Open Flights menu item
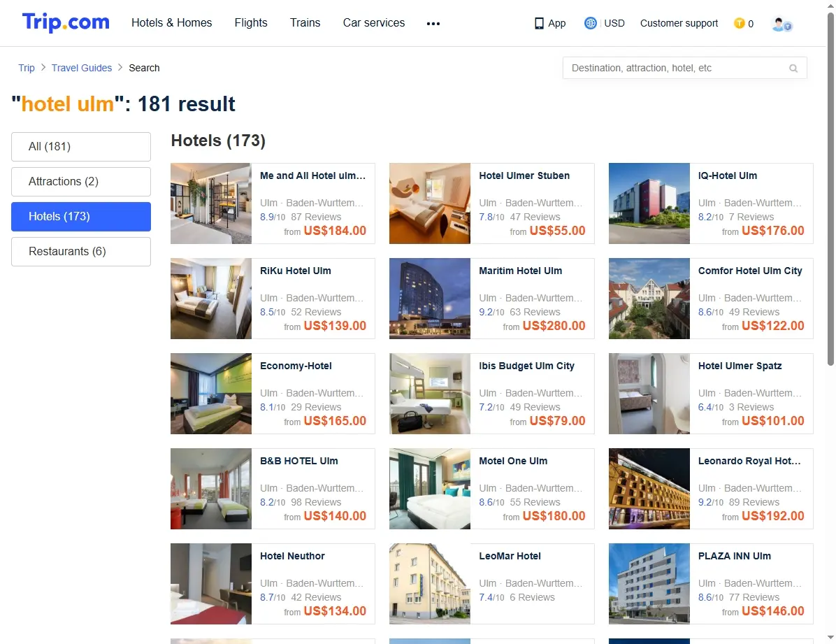 250,22
